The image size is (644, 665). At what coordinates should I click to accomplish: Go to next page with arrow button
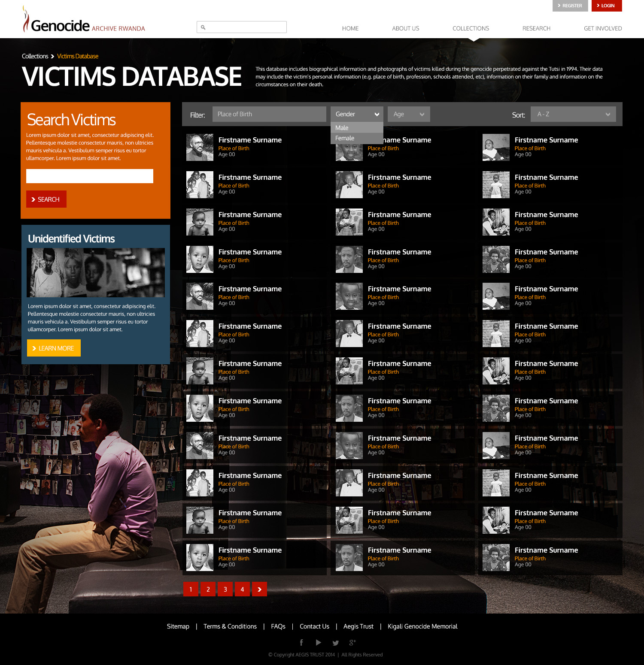click(x=259, y=589)
